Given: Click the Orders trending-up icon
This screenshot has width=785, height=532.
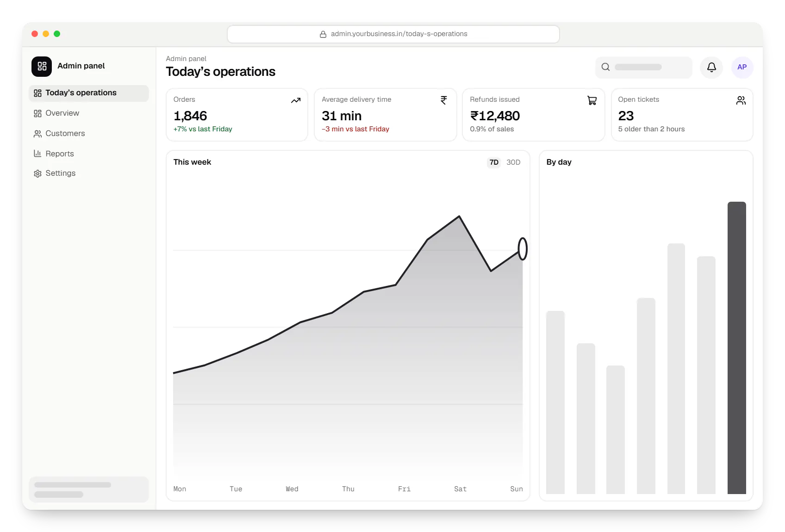Looking at the screenshot, I should point(296,100).
